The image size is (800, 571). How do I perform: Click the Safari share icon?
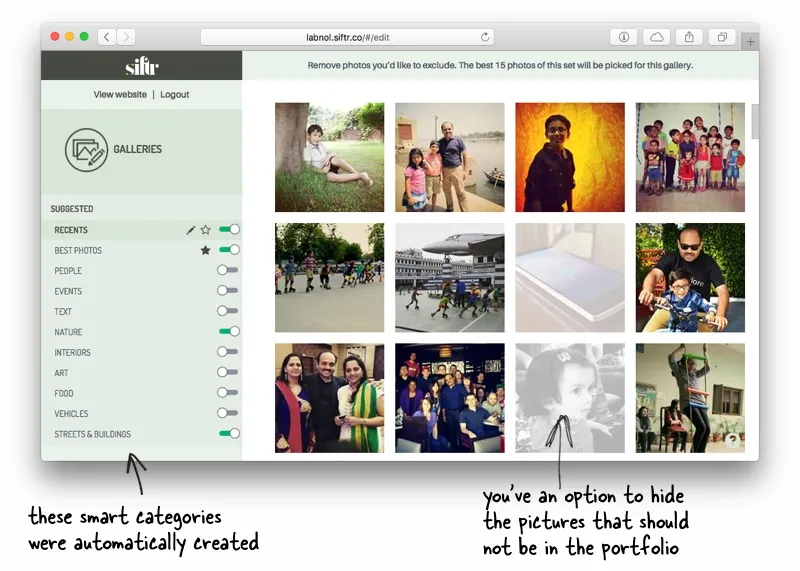(689, 37)
